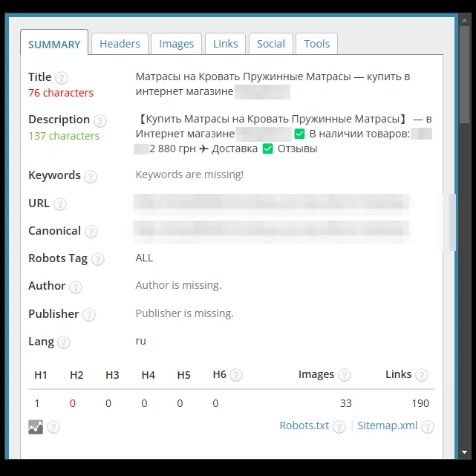Click the vertical scrollbar thumb
The height and width of the screenshot is (476, 476).
[x=464, y=74]
